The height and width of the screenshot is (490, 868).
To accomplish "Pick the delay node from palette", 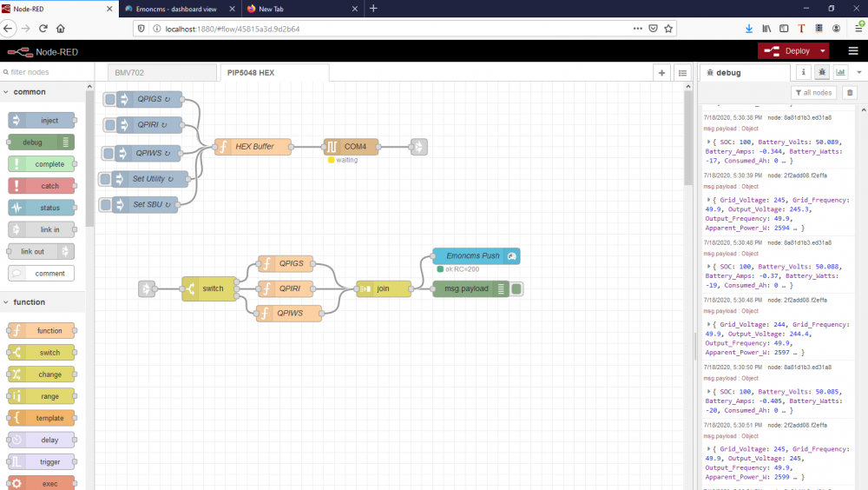I will [42, 440].
